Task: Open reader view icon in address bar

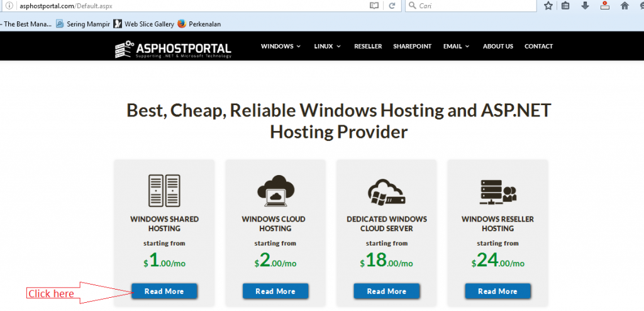Action: (374, 6)
